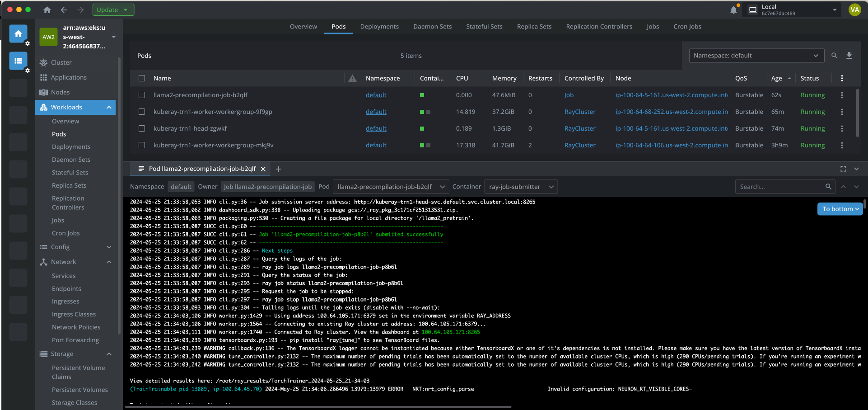Open the catalog list icon in sidebar
868x410 pixels.
coord(18,61)
